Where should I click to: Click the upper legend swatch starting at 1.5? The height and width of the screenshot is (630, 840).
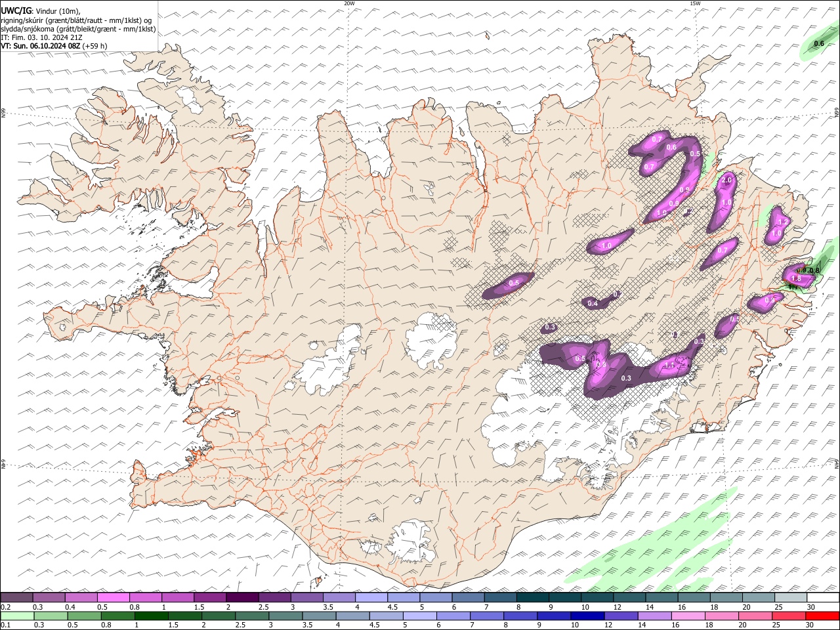210,597
